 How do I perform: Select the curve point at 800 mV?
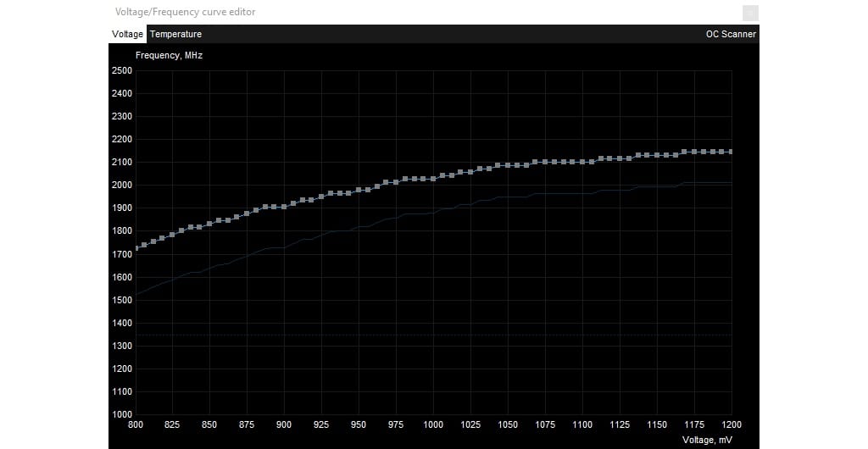point(136,248)
